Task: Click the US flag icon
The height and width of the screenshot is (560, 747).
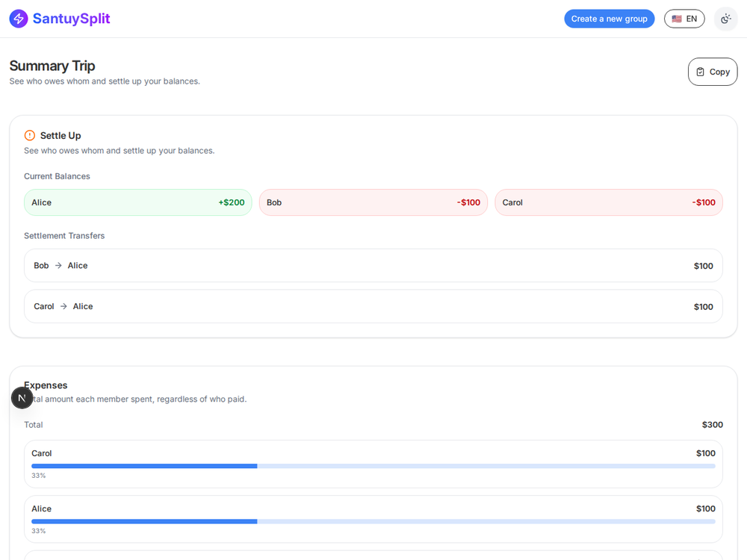Action: [x=677, y=19]
